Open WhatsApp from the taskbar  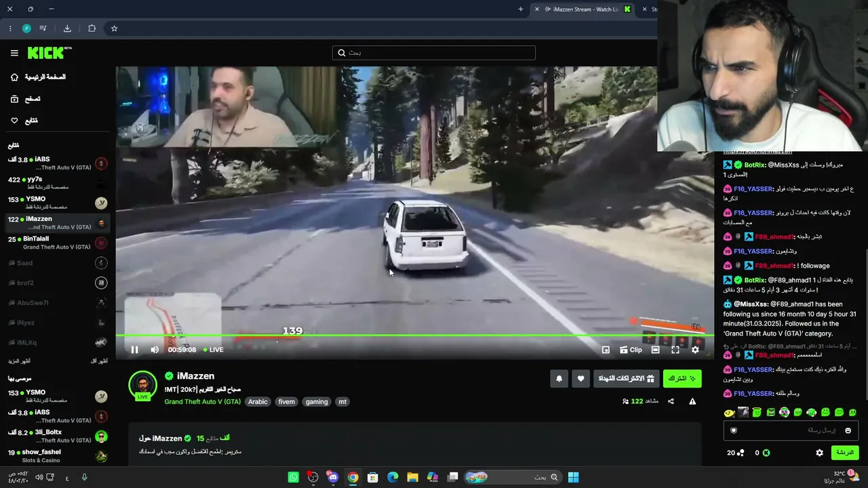(x=293, y=477)
